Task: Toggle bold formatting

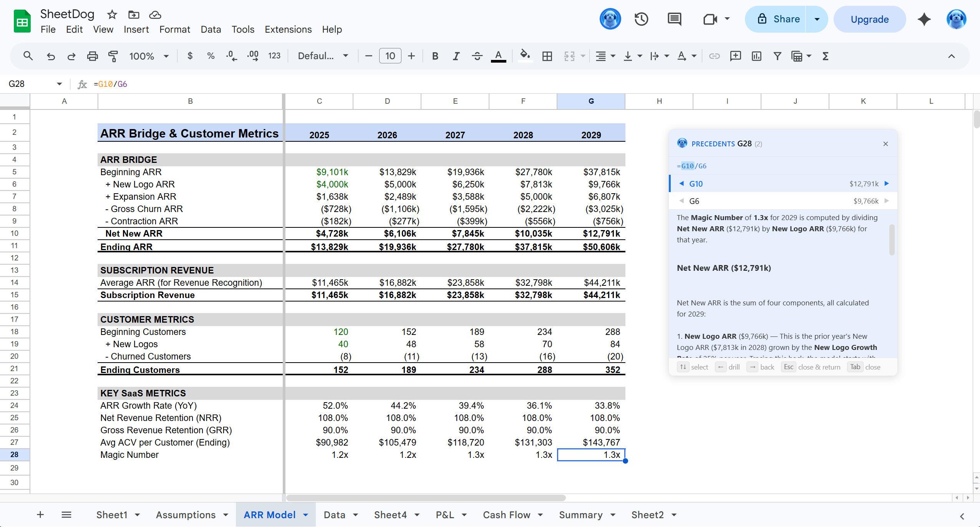Action: pos(435,56)
